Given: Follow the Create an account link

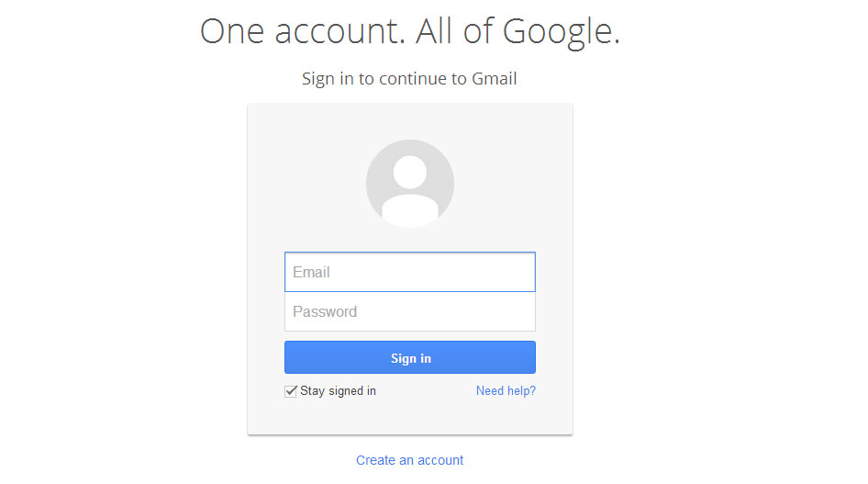Looking at the screenshot, I should pos(409,460).
